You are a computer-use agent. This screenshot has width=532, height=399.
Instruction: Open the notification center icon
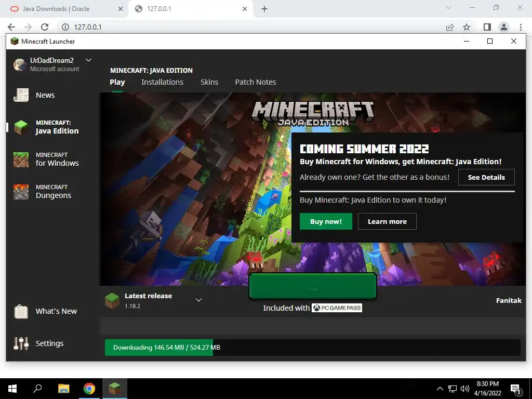pos(515,389)
